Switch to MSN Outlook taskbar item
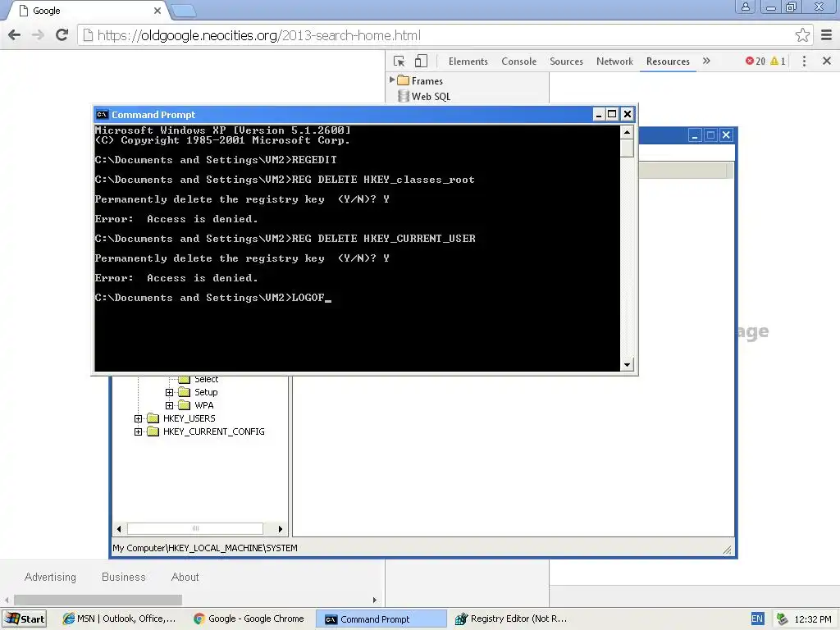 tap(119, 619)
